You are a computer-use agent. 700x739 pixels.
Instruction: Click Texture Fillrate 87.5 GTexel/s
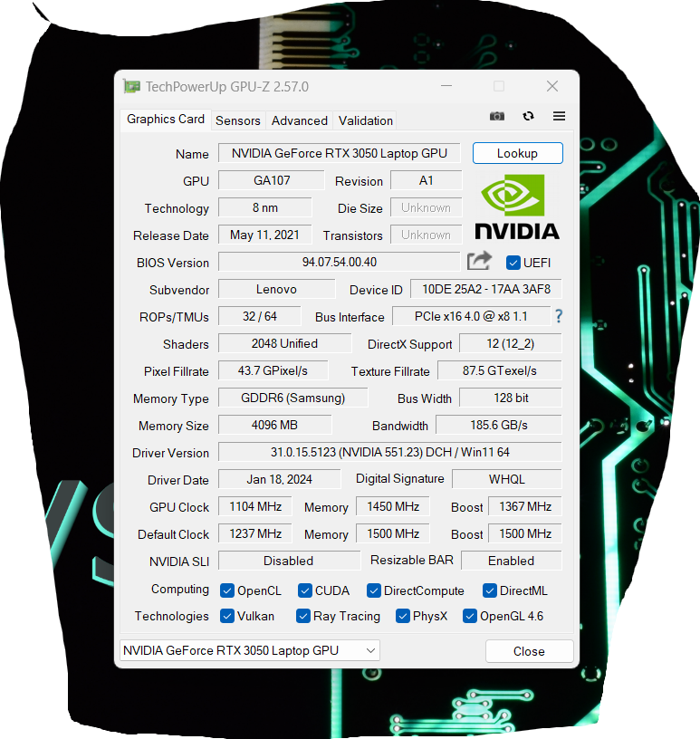pos(500,370)
